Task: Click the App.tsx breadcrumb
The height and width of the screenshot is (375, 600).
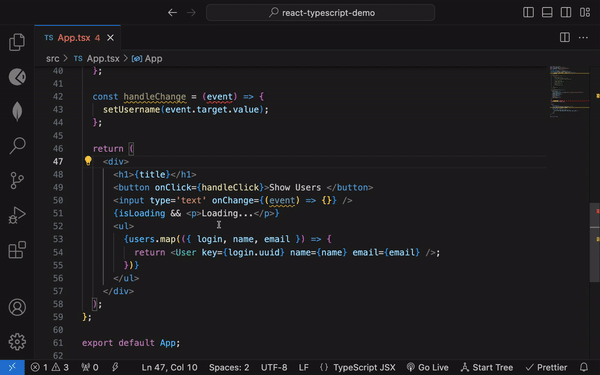Action: (97, 59)
